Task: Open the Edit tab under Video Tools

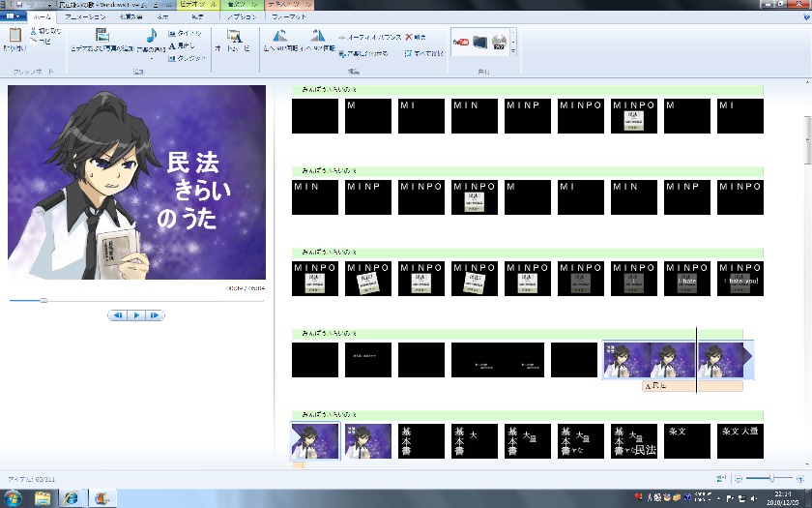Action: tap(197, 16)
